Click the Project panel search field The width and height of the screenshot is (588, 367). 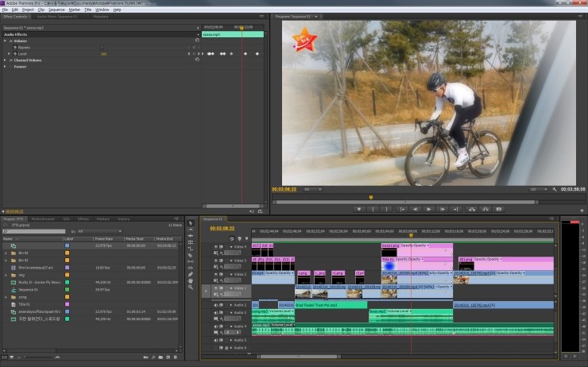point(33,231)
